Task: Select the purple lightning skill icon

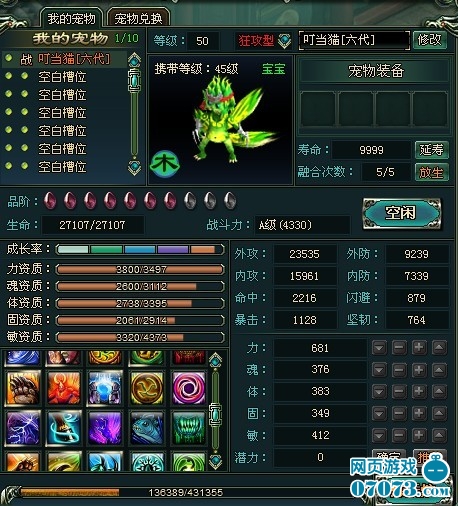Action: pos(23,428)
